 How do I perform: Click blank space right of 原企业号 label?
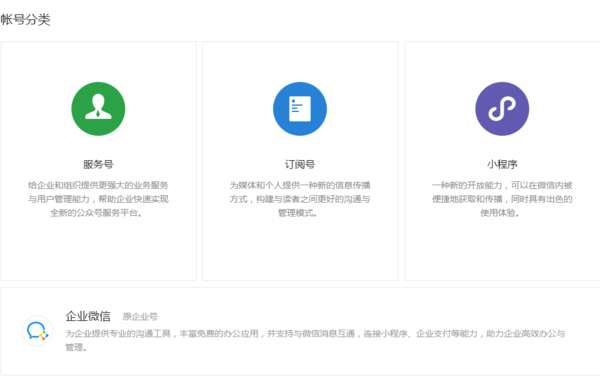click(364, 317)
